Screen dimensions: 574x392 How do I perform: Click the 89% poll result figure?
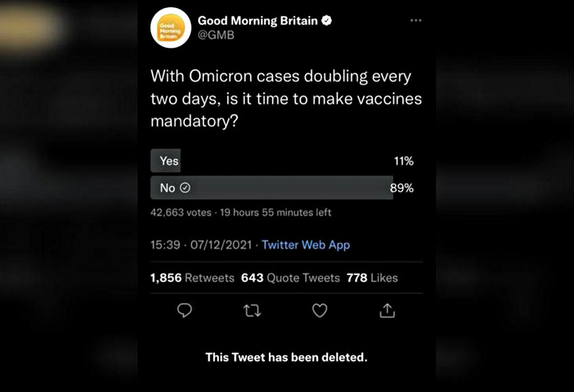pos(402,188)
